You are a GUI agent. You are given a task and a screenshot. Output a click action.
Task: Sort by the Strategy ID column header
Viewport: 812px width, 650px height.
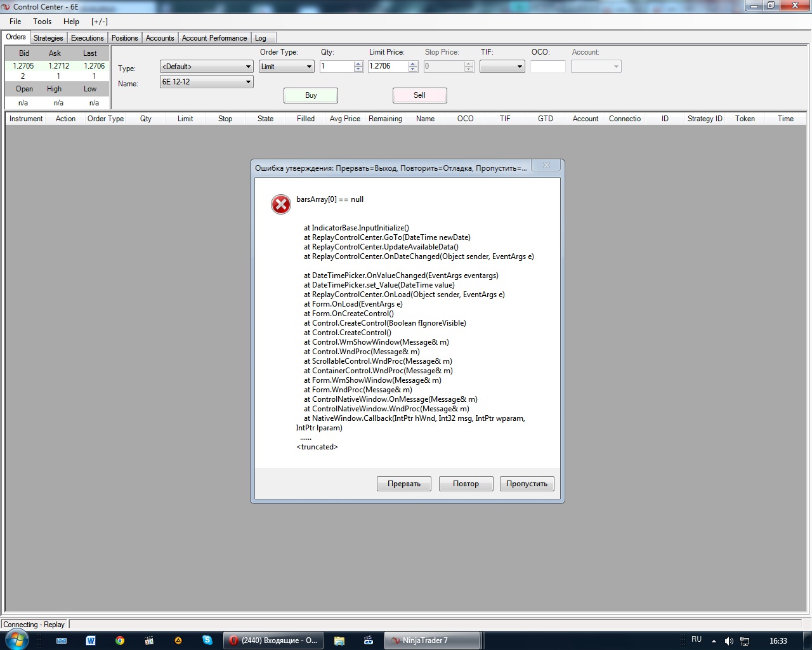tap(705, 119)
